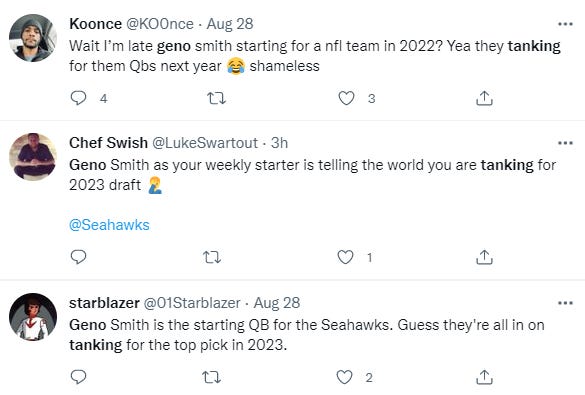Reply to Koonce's tweet
The width and height of the screenshot is (585, 395).
[x=78, y=98]
